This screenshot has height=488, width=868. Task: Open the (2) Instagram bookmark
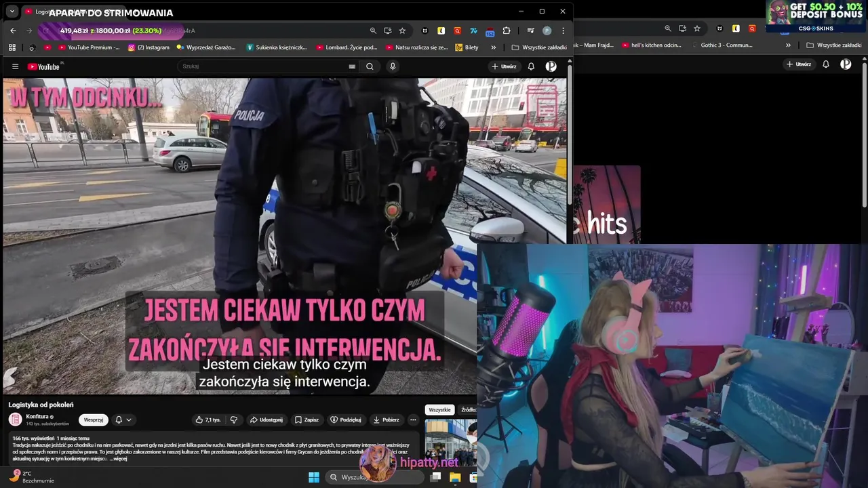click(x=149, y=47)
